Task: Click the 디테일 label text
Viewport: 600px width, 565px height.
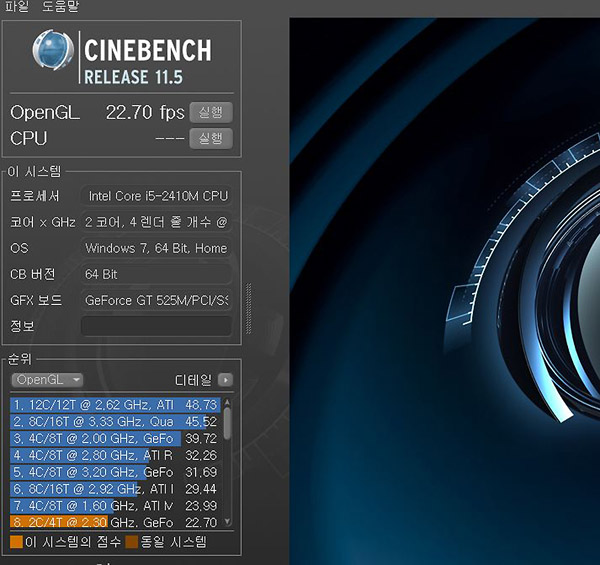Action: 193,380
